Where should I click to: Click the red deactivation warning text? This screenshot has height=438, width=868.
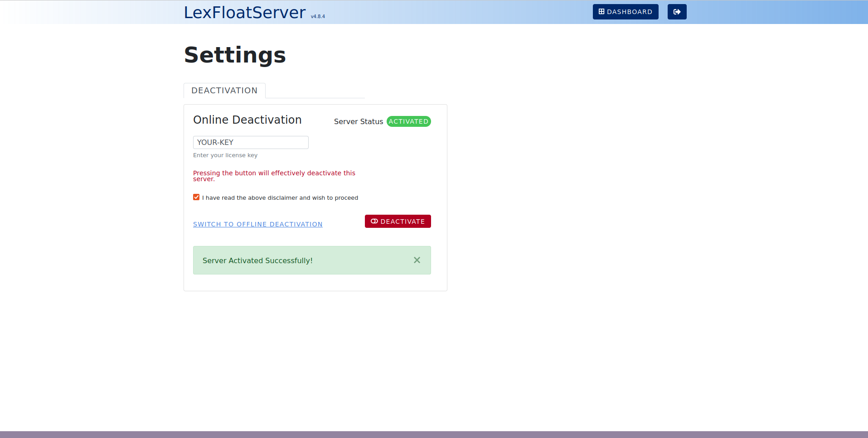[x=274, y=176]
